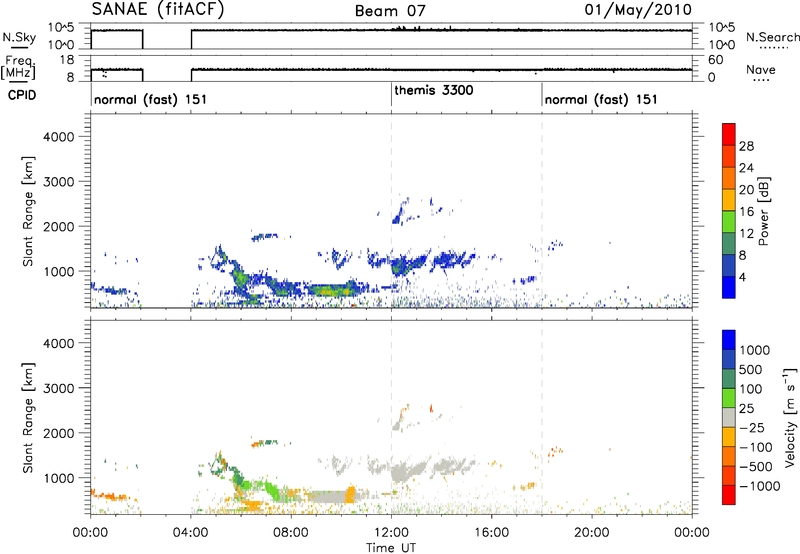
Task: Click the first 'normal (fast) 151' CPID label
Action: click(x=151, y=99)
